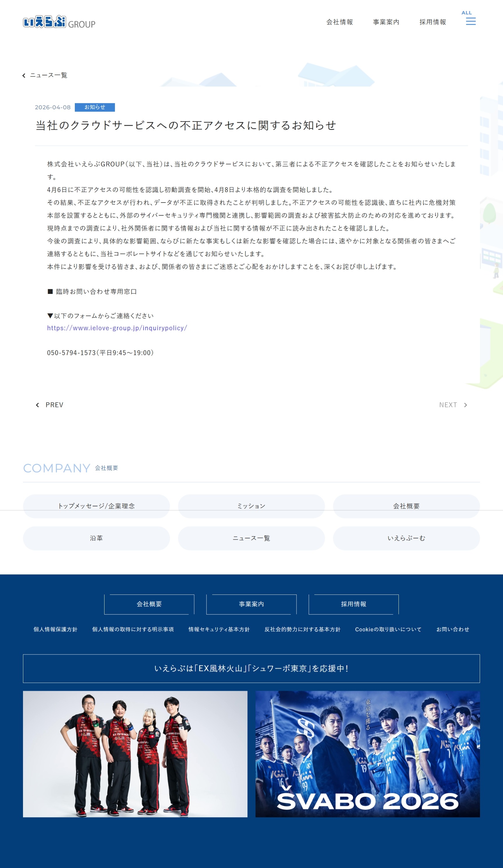Select 採用情報 in the header
503x868 pixels.
point(432,22)
